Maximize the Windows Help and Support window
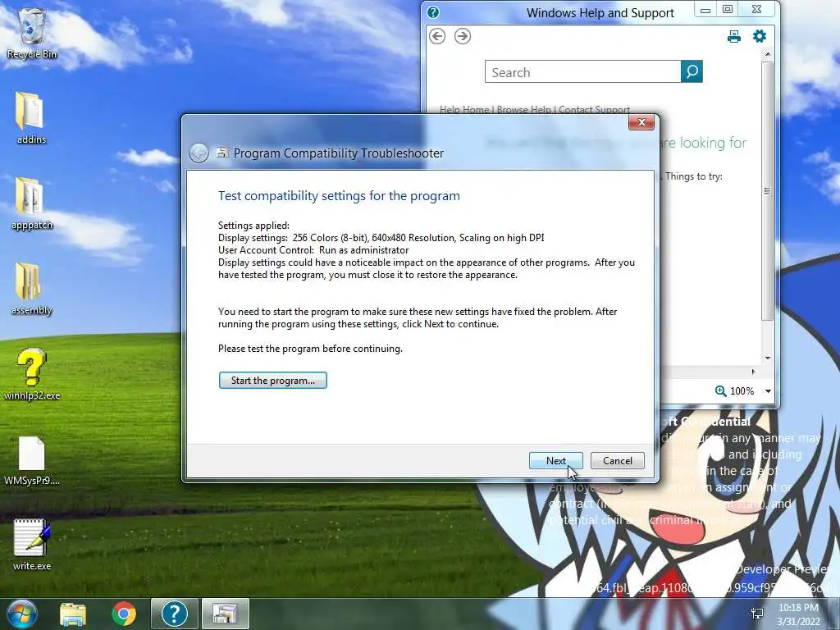The height and width of the screenshot is (630, 840). coord(728,10)
